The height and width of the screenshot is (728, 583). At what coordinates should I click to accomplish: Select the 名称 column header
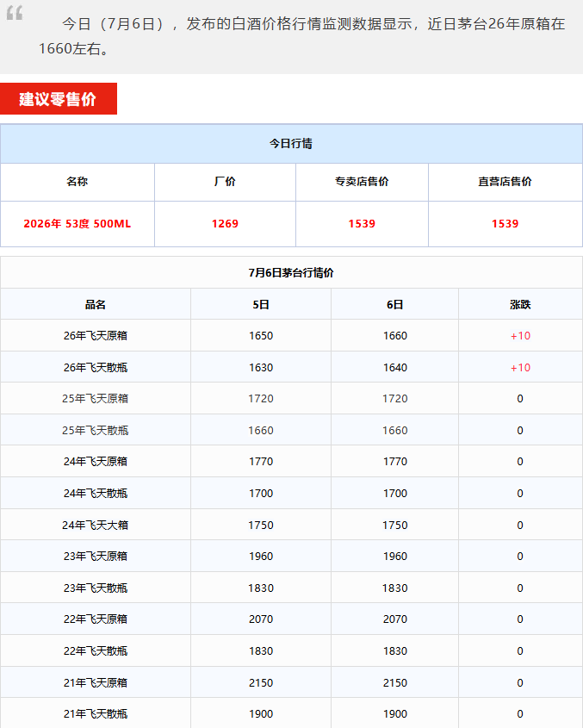77,182
